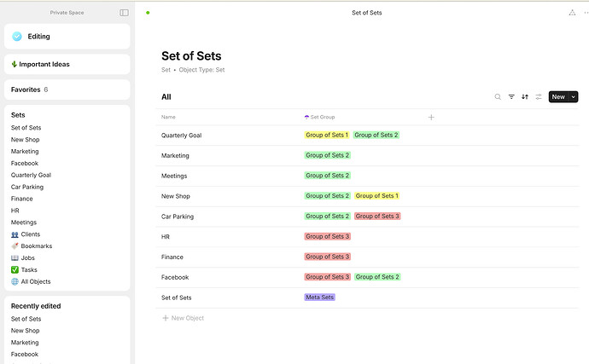Viewport: 589px width, 364px height.
Task: Click the New object button
Action: pos(558,97)
